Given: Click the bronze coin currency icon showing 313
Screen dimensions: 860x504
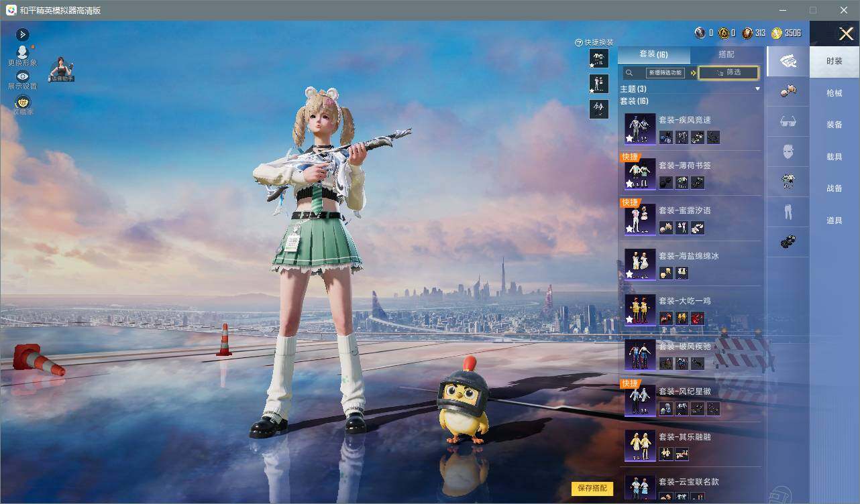Looking at the screenshot, I should tap(747, 34).
